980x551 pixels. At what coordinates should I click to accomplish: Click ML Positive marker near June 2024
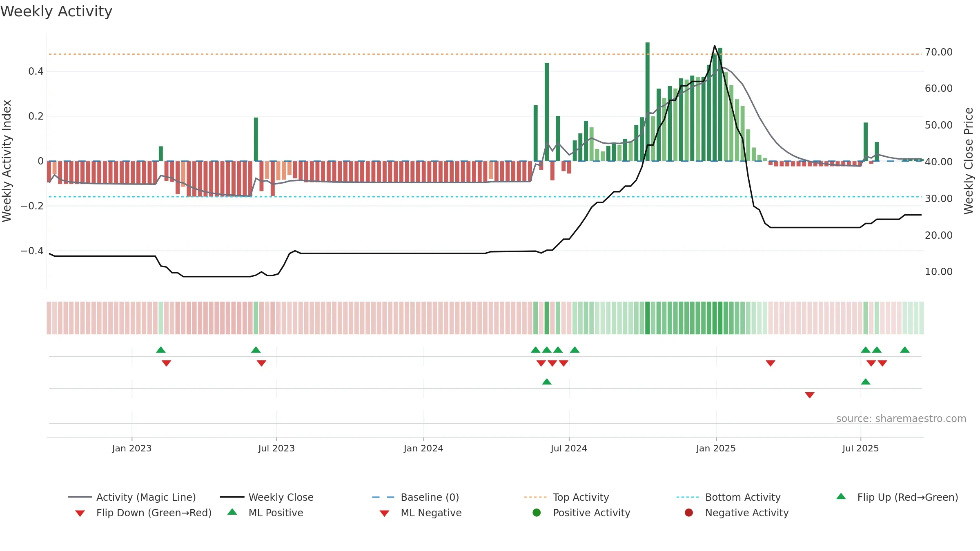(x=547, y=382)
